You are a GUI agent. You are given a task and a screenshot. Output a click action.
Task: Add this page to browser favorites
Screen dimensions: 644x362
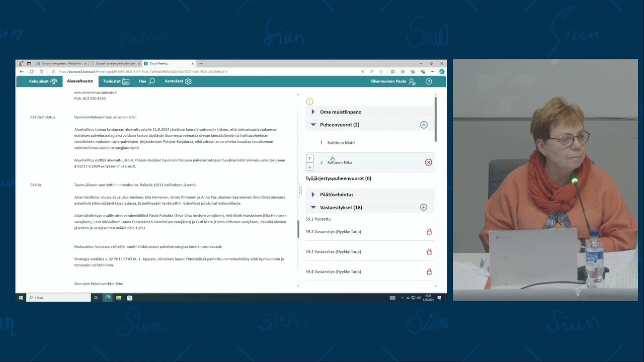point(381,71)
